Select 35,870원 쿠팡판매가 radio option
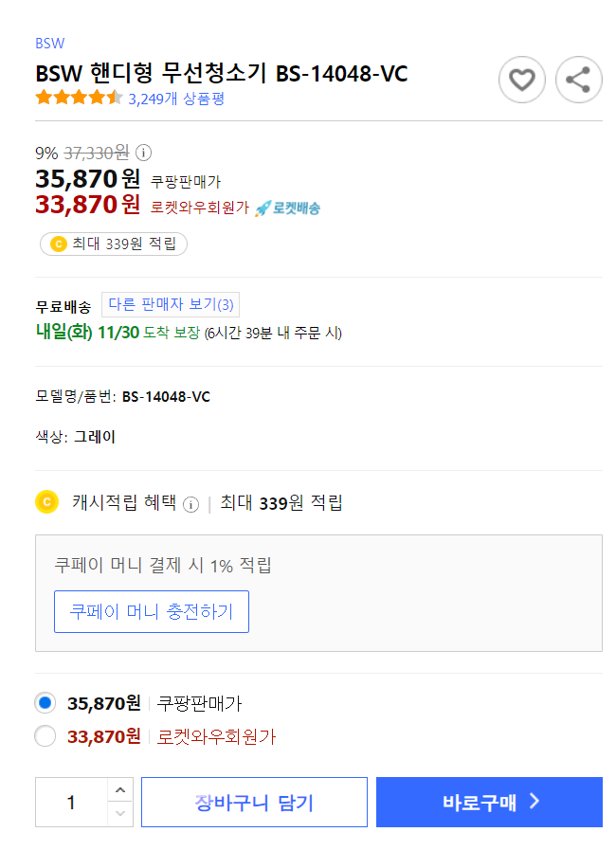The height and width of the screenshot is (850, 616). pos(45,703)
